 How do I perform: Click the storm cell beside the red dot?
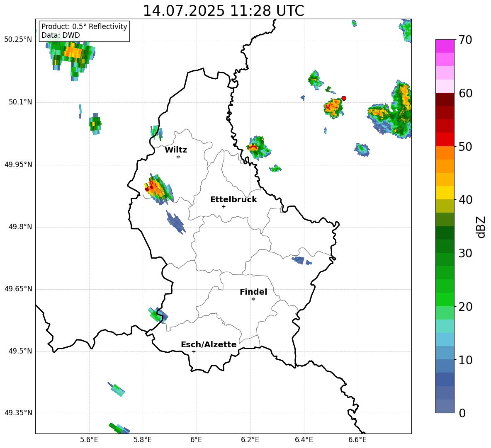click(x=333, y=108)
